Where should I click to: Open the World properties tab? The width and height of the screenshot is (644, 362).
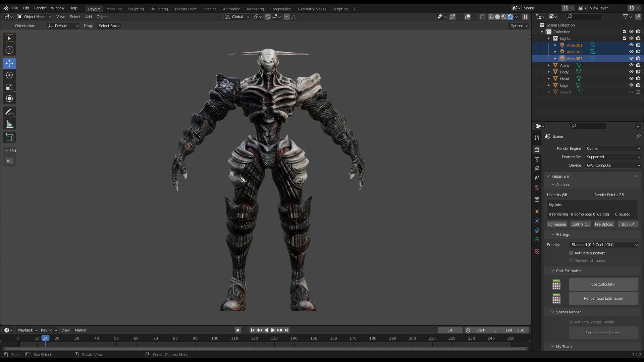click(x=537, y=187)
